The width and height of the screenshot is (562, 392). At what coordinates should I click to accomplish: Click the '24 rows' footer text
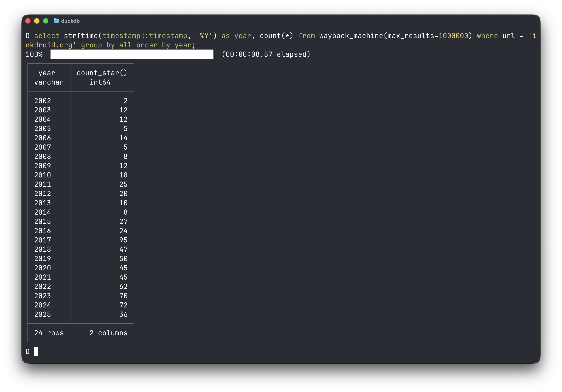coord(49,333)
